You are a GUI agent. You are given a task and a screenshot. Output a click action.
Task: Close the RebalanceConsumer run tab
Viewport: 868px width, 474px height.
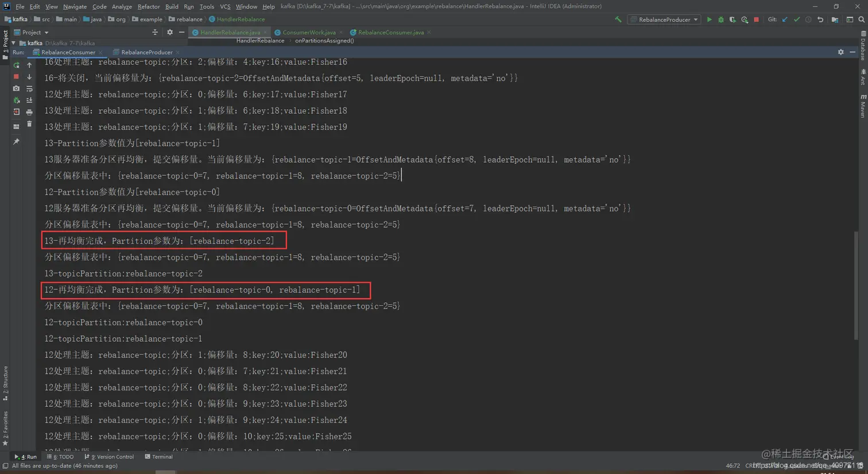pyautogui.click(x=100, y=52)
